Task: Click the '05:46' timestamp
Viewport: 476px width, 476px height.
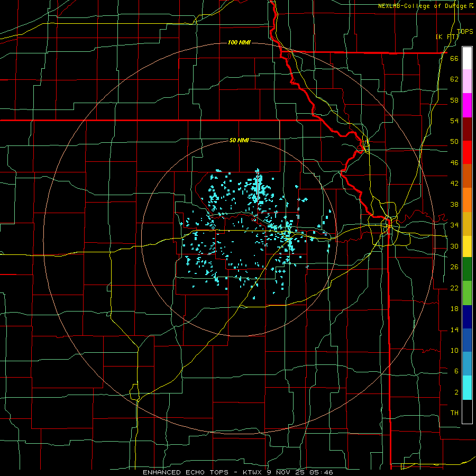Action: [x=322, y=472]
